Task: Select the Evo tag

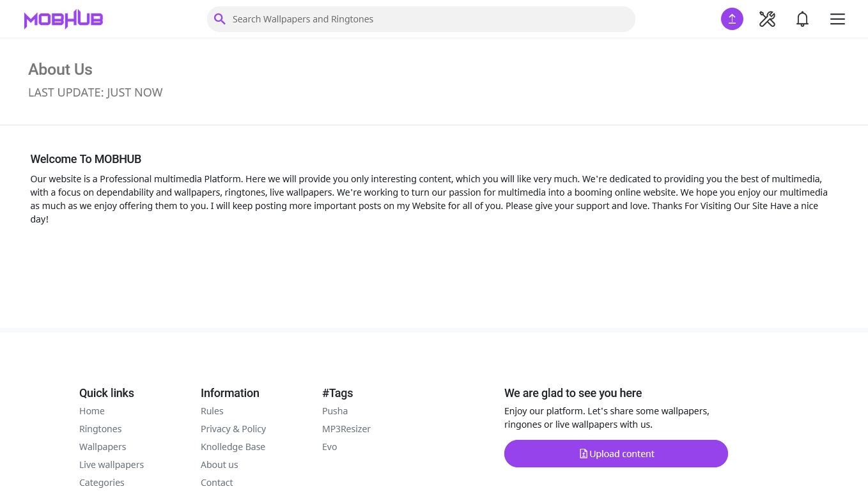Action: 330,447
